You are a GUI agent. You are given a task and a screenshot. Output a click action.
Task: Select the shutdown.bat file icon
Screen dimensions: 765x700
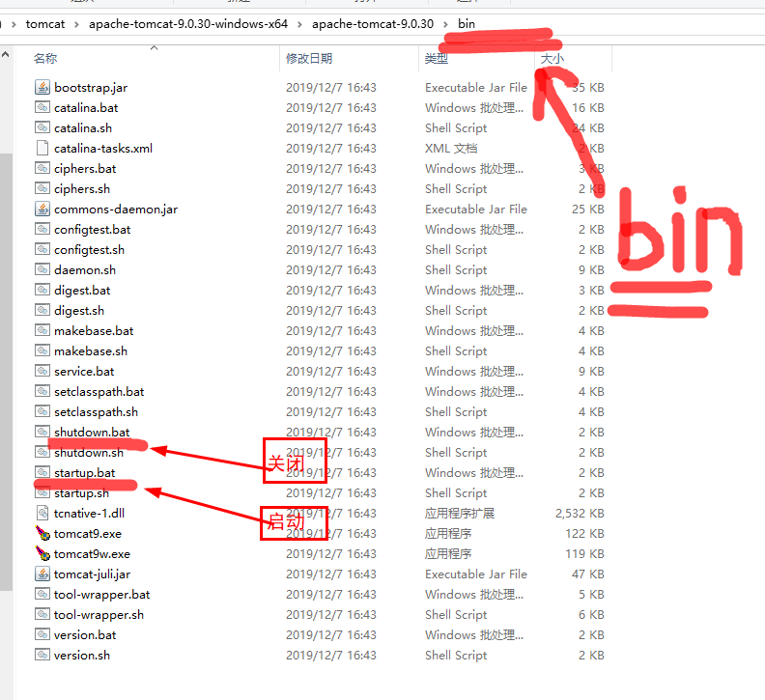(x=42, y=433)
